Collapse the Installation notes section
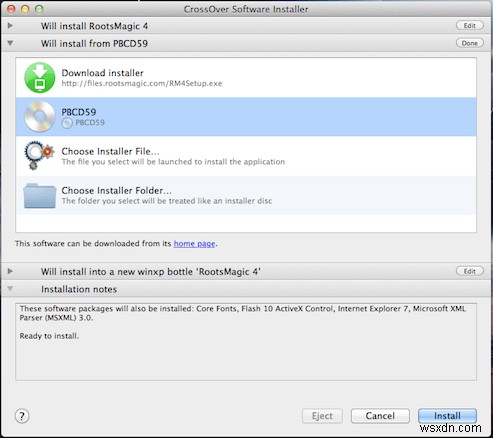 click(10, 289)
